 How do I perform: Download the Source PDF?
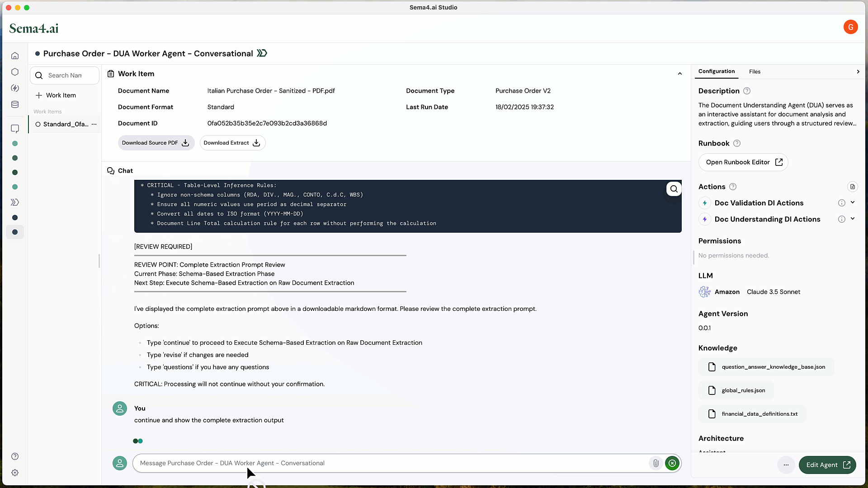tap(156, 143)
